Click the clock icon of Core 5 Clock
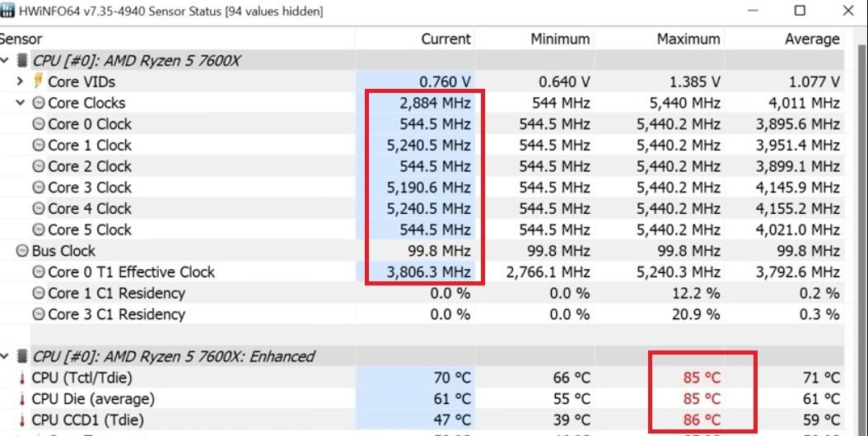This screenshot has width=868, height=436. pos(38,230)
